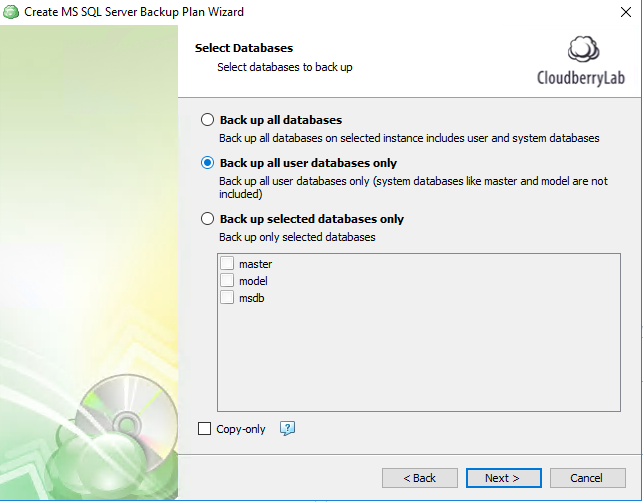Click the all-databases description mentioning system databases
The image size is (643, 502).
coord(409,138)
